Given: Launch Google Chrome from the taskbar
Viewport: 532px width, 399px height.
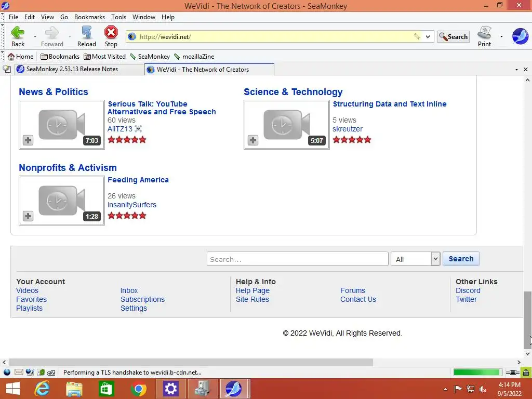Looking at the screenshot, I should 138,389.
